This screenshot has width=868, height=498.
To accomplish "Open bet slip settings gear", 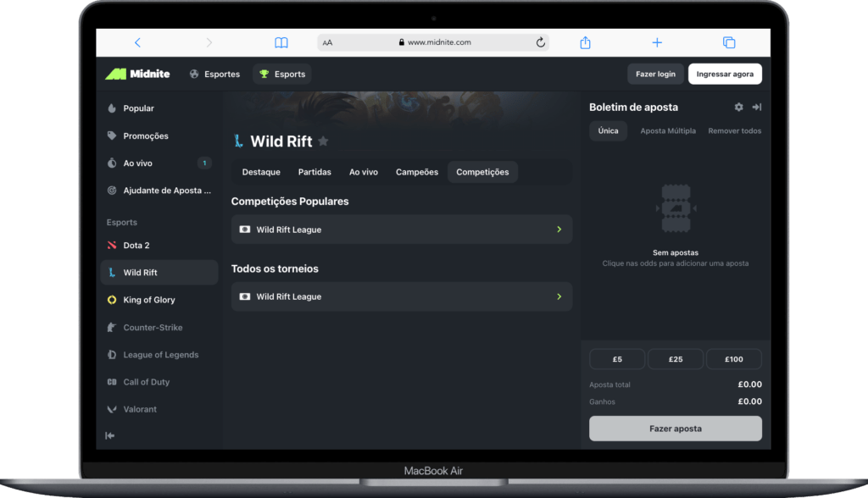I will click(x=739, y=107).
